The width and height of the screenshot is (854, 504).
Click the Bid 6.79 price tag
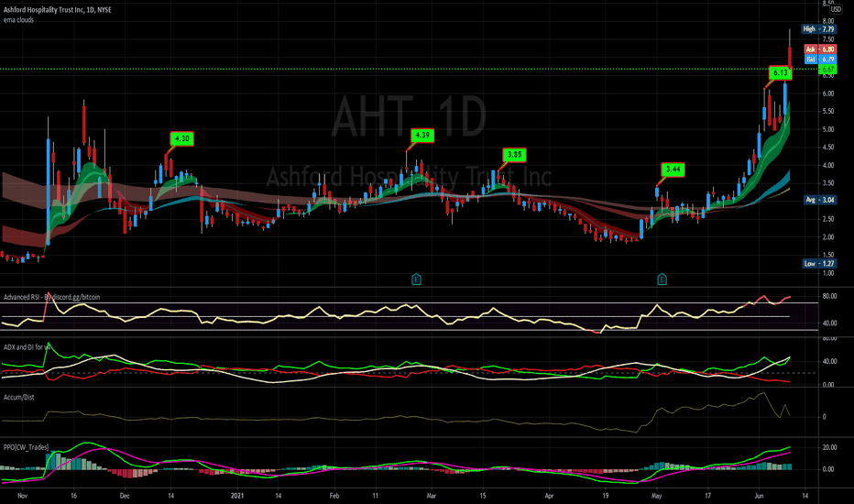pos(820,59)
